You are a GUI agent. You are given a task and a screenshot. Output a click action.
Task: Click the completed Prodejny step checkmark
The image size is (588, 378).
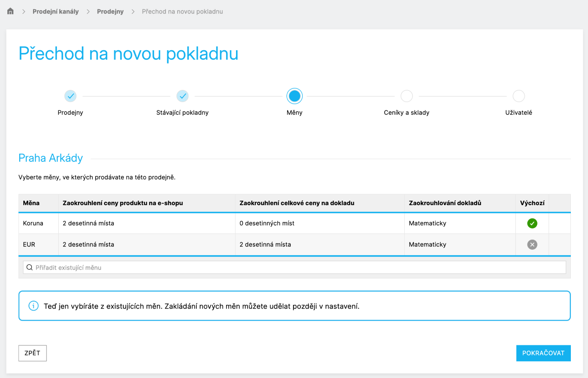[x=70, y=96]
